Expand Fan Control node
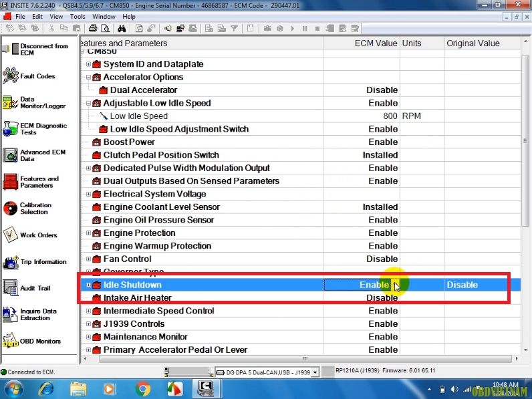This screenshot has width=532, height=399. pos(88,259)
